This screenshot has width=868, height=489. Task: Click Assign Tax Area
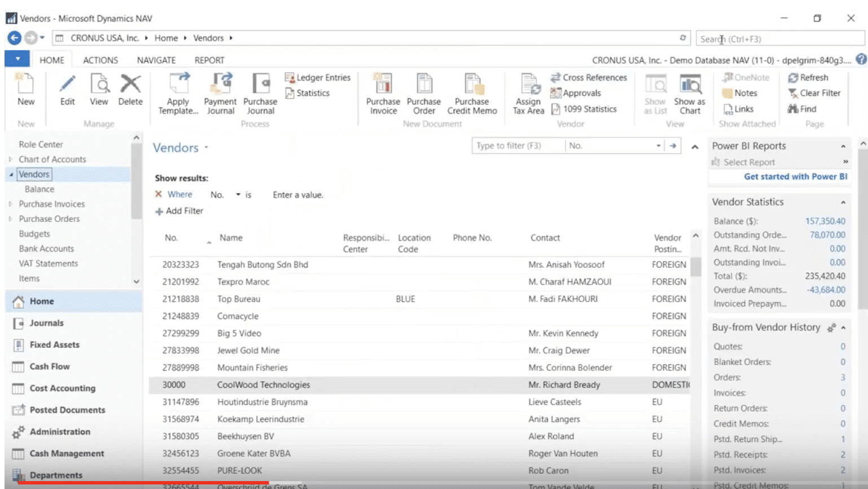(528, 94)
